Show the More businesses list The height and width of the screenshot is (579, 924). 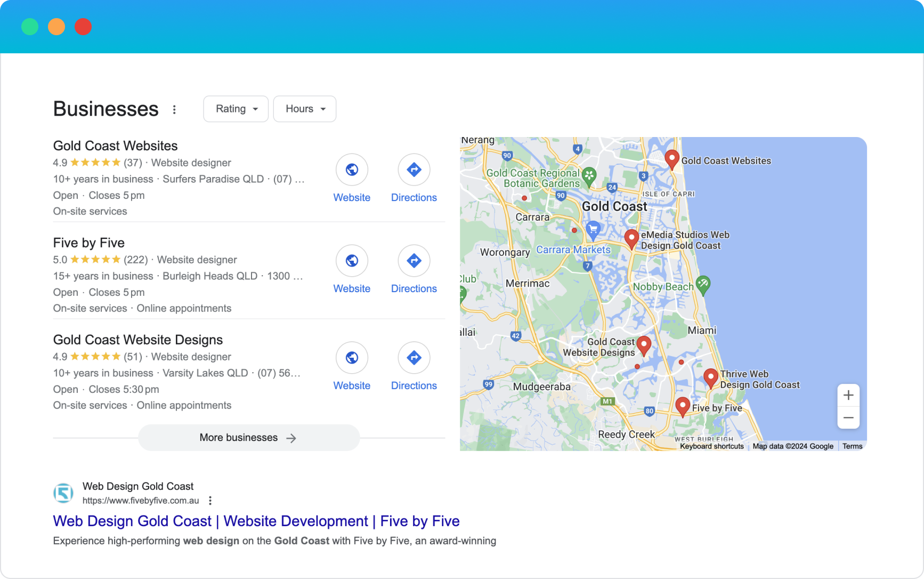click(x=249, y=438)
